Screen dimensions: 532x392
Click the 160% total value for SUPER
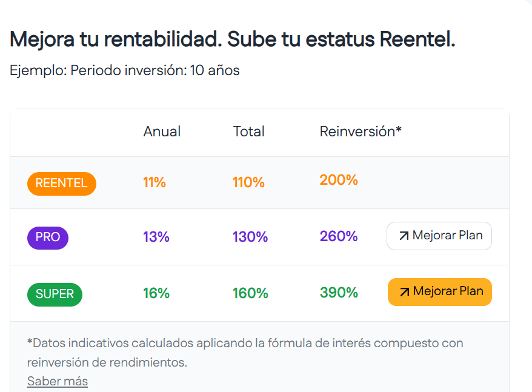tap(250, 293)
